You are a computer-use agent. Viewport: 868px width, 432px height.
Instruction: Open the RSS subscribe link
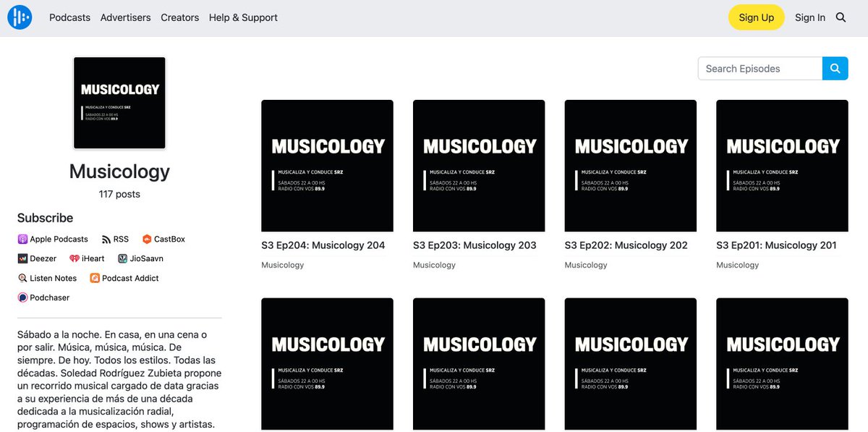click(x=115, y=239)
